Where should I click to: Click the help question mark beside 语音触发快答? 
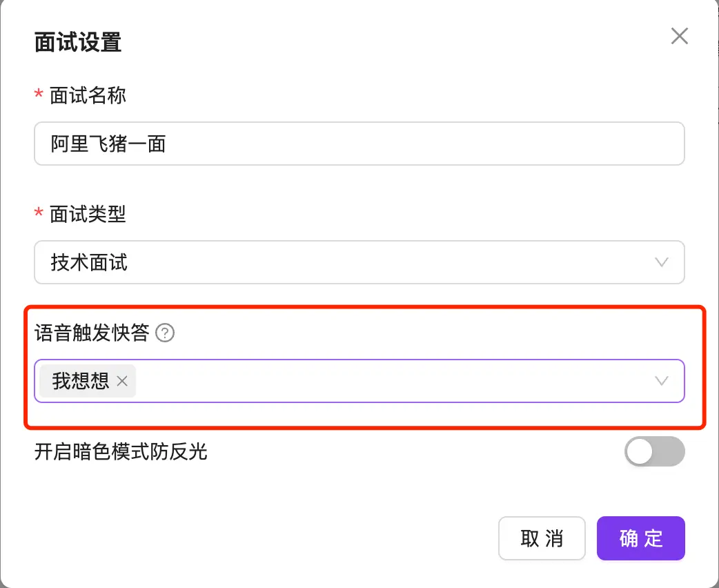pos(165,334)
